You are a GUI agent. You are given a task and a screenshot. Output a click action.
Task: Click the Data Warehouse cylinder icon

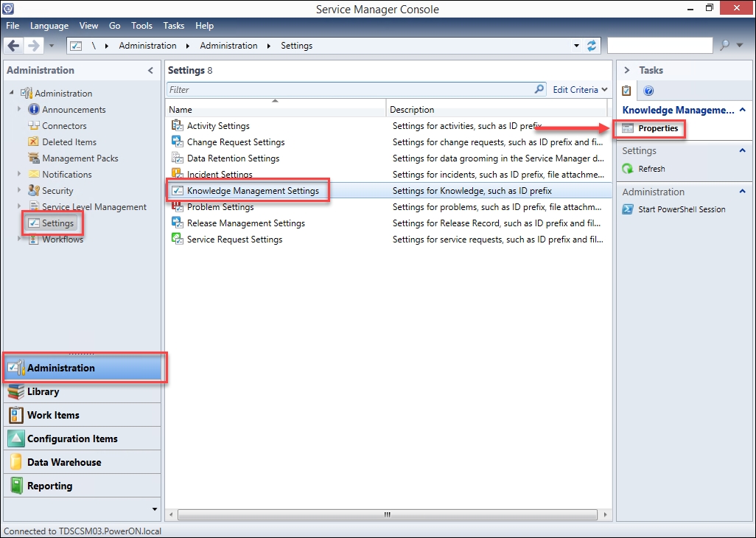coord(15,462)
